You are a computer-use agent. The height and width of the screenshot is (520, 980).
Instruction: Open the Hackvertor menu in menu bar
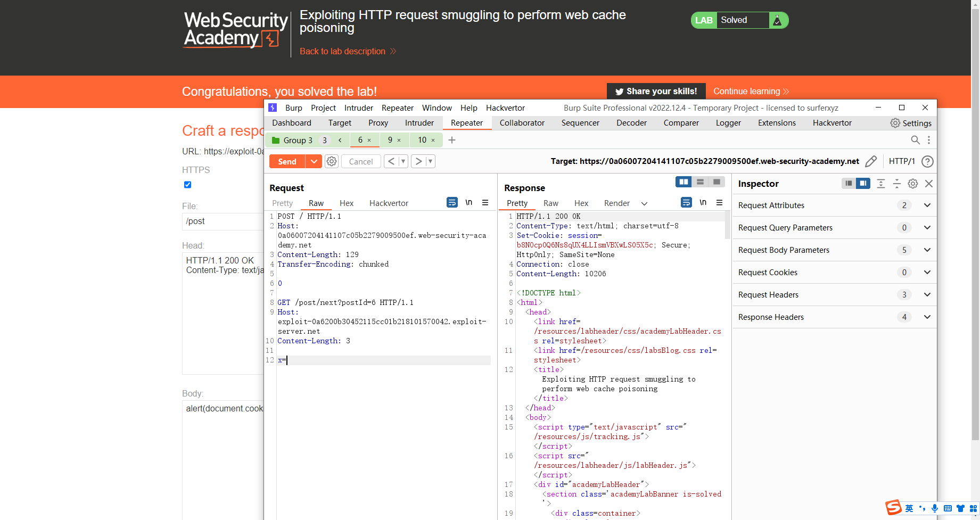505,108
